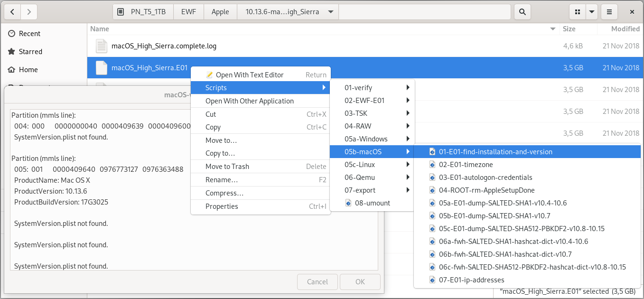Image resolution: width=644 pixels, height=299 pixels.
Task: Click the ProductVersion: 10.13.6 line
Action: [51, 191]
